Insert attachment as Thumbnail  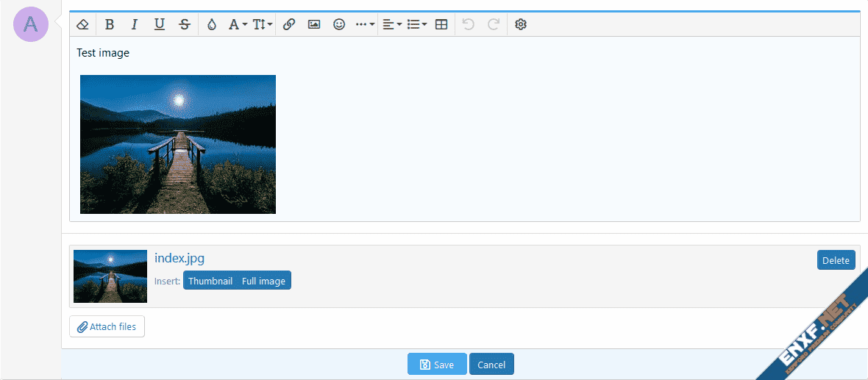click(x=210, y=281)
